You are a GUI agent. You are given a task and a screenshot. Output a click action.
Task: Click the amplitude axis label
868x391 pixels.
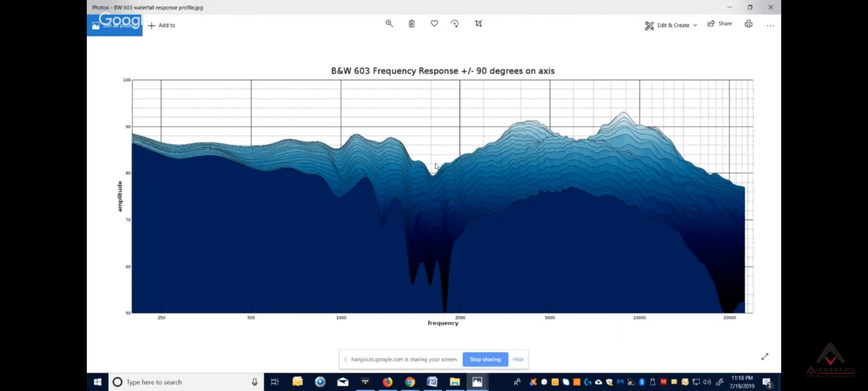(120, 196)
